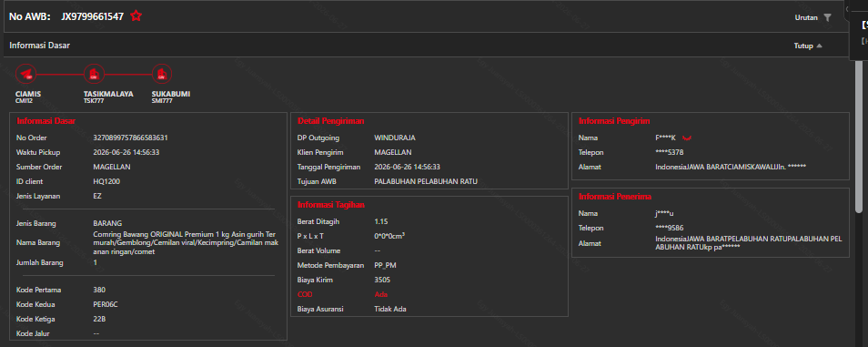Select order number 3270899757866583631

click(131, 138)
